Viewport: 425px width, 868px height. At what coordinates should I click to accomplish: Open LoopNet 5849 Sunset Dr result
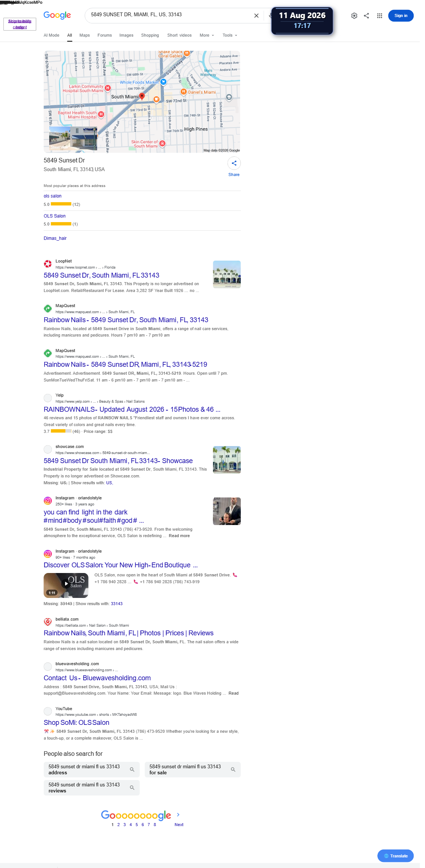pyautogui.click(x=101, y=275)
